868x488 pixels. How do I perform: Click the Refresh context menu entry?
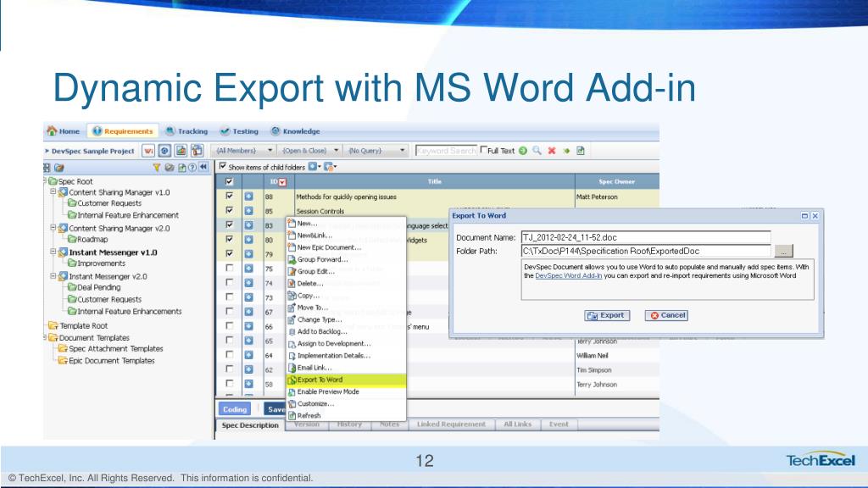347,415
